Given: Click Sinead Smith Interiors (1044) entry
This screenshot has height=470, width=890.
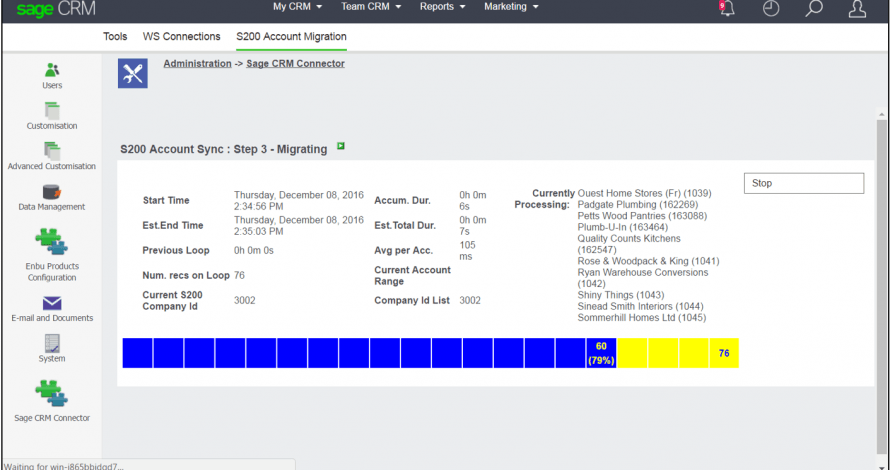Looking at the screenshot, I should pyautogui.click(x=640, y=307).
